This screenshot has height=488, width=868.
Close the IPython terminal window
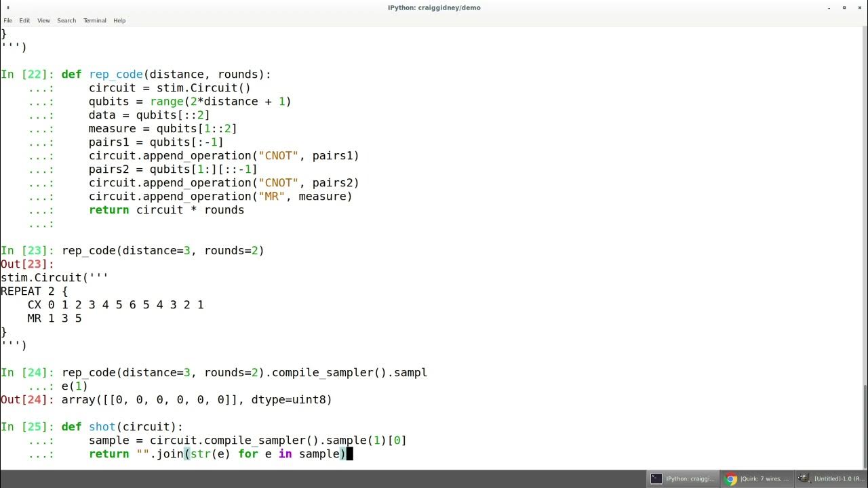859,7
